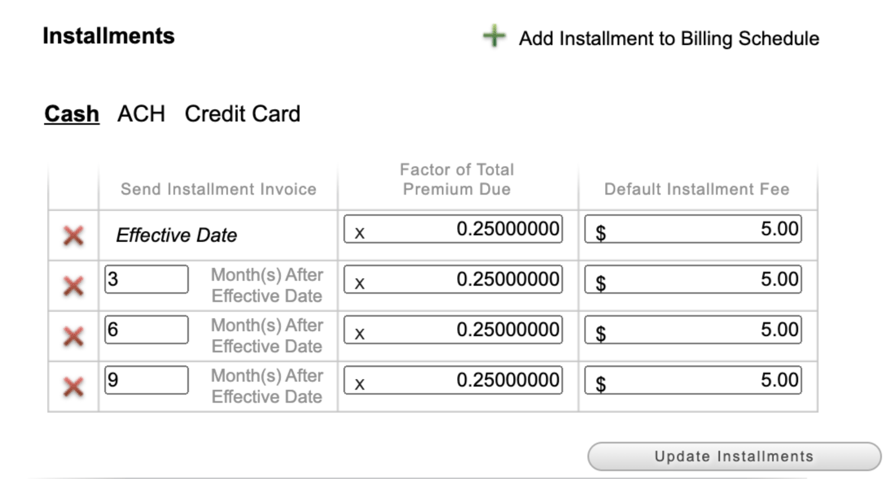Focus the 6 months after input field

coord(146,329)
